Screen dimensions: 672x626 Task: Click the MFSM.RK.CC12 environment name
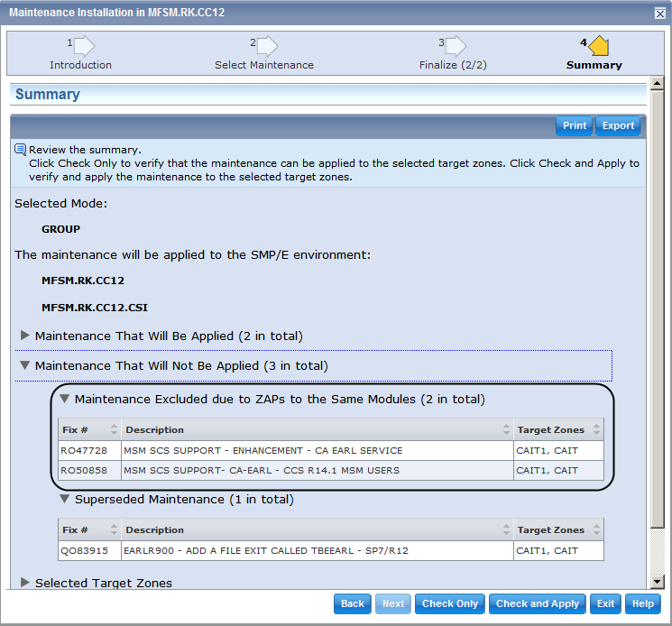point(83,281)
